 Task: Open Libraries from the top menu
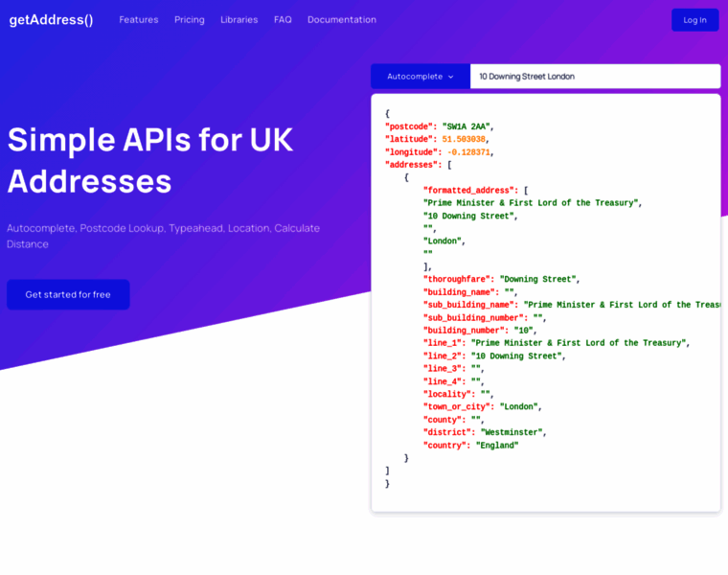239,20
